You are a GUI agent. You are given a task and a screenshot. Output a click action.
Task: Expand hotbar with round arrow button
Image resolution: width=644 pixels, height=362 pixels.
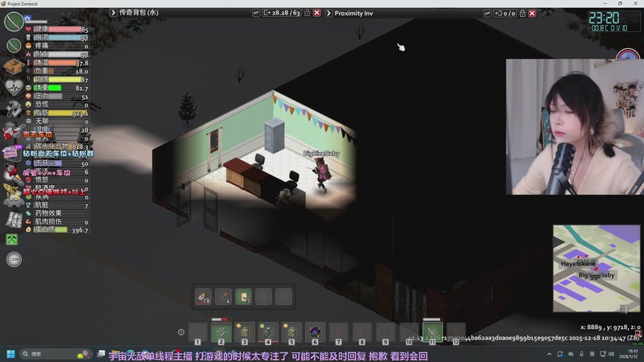click(x=181, y=332)
